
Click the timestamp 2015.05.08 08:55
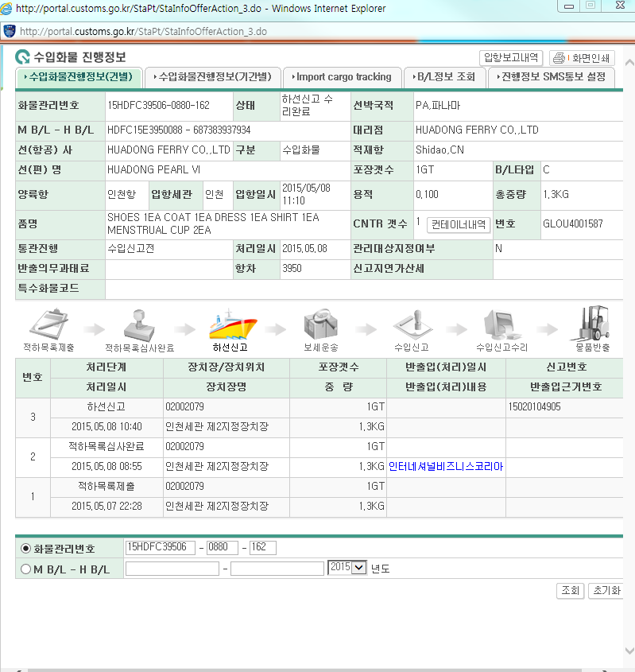tap(106, 466)
